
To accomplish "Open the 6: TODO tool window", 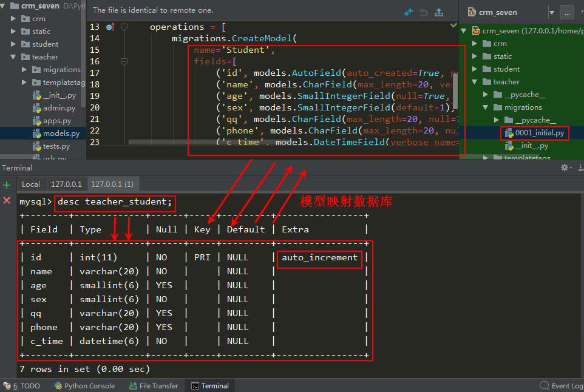I will point(22,386).
